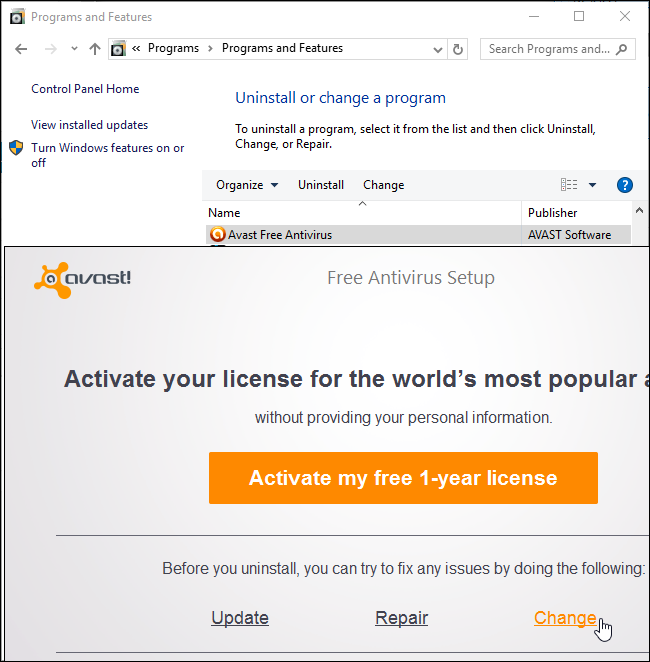Go up one folder level
The image size is (650, 662).
95,49
